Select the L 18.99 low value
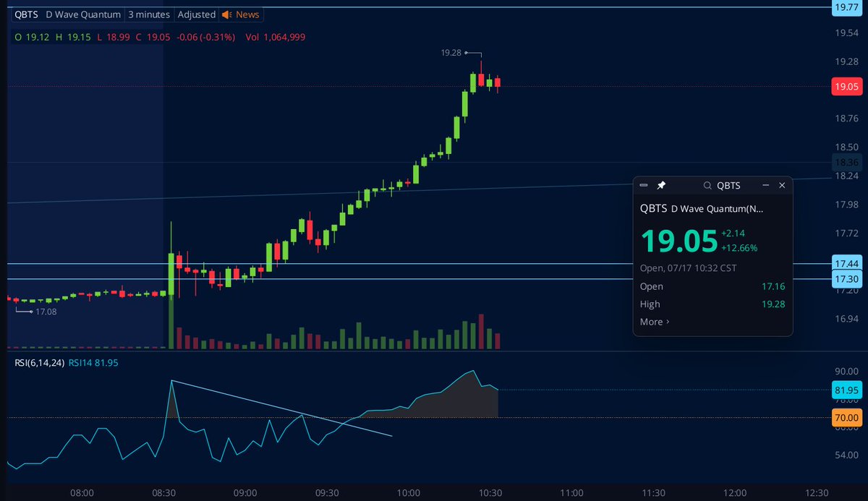868x501 pixels. (113, 37)
